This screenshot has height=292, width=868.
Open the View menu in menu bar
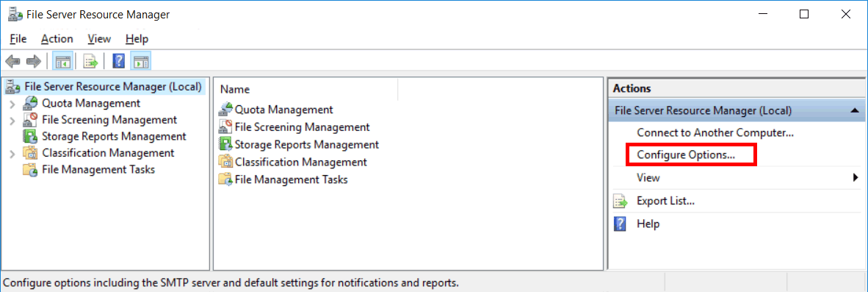tap(100, 39)
